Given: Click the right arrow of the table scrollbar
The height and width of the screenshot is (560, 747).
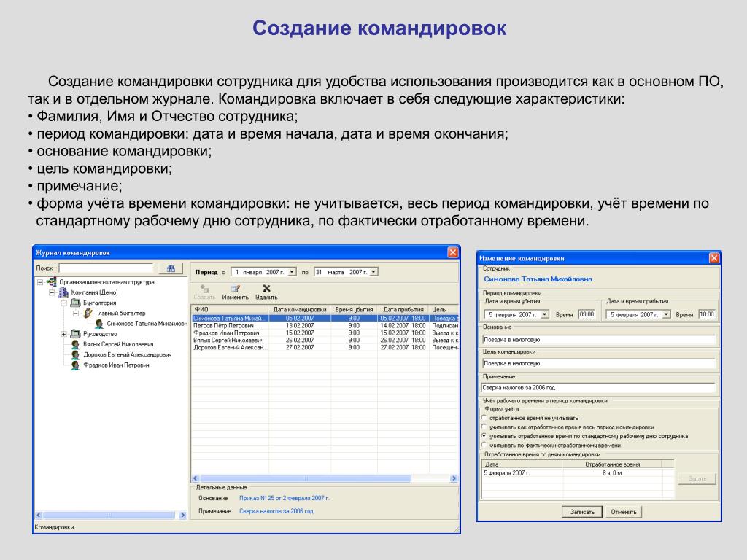Looking at the screenshot, I should click(454, 478).
